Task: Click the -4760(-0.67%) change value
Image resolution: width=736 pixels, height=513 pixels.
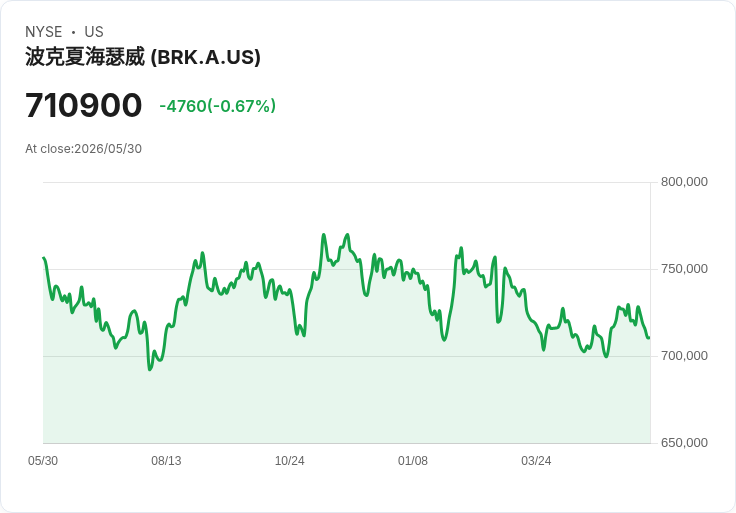Action: click(x=217, y=106)
